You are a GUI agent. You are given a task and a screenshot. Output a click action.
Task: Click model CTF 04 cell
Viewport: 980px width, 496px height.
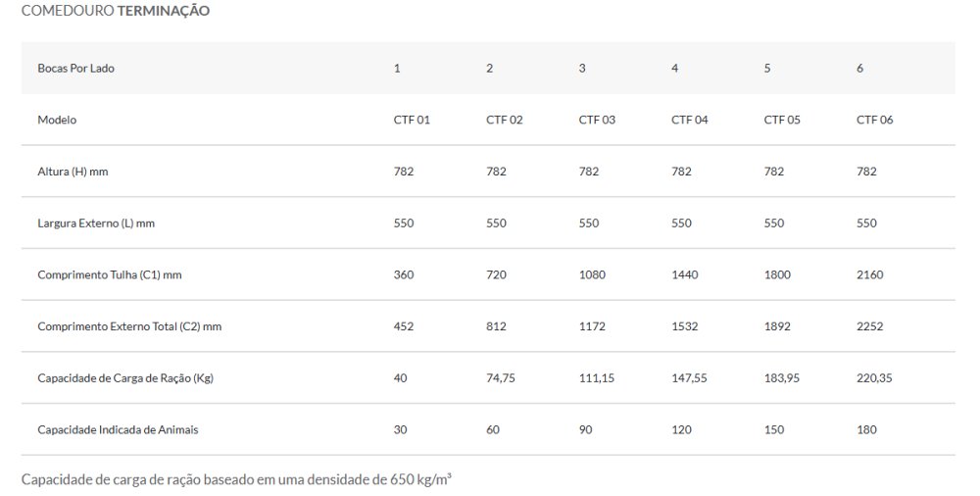(689, 120)
